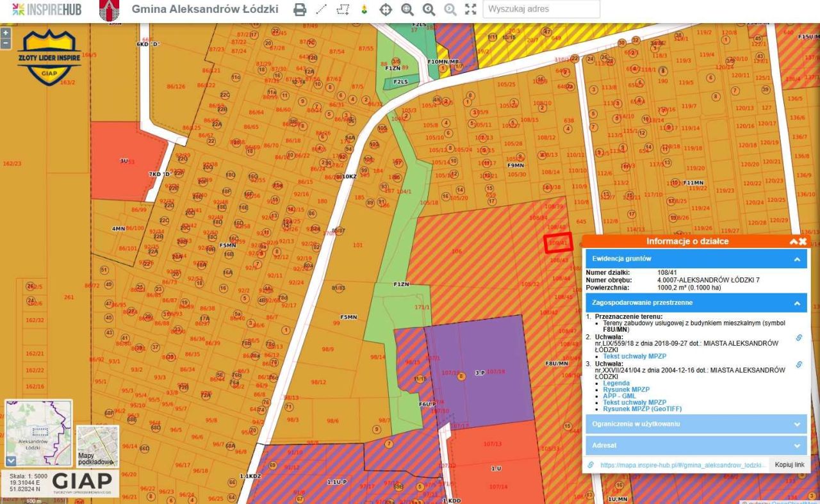The height and width of the screenshot is (504, 820).
Task: Click the Skala 1: 5000 scale readout
Action: pos(28,476)
